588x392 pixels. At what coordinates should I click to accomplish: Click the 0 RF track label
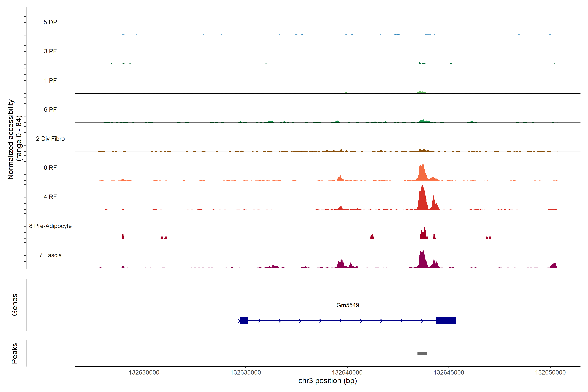point(50,168)
